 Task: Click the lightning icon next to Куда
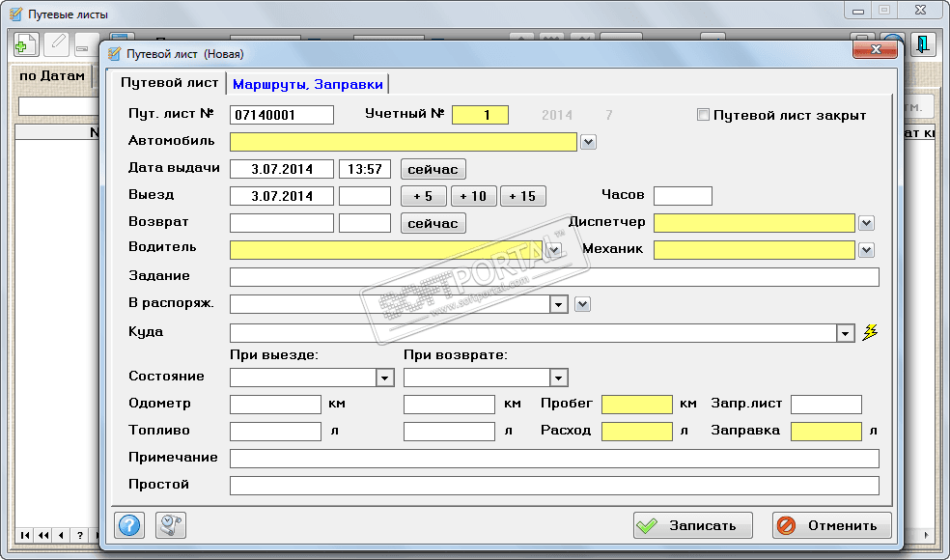870,332
